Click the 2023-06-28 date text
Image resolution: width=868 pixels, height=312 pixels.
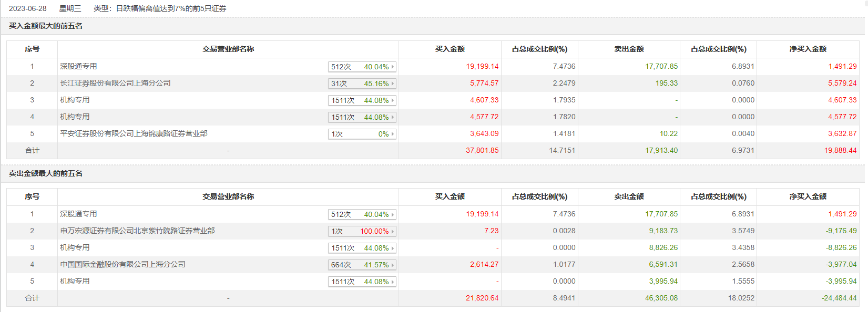[x=27, y=8]
